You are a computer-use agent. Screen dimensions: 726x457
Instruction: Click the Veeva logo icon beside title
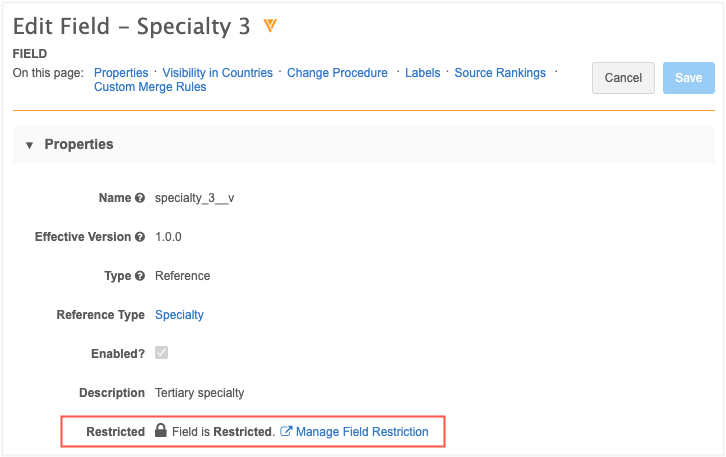(x=270, y=25)
